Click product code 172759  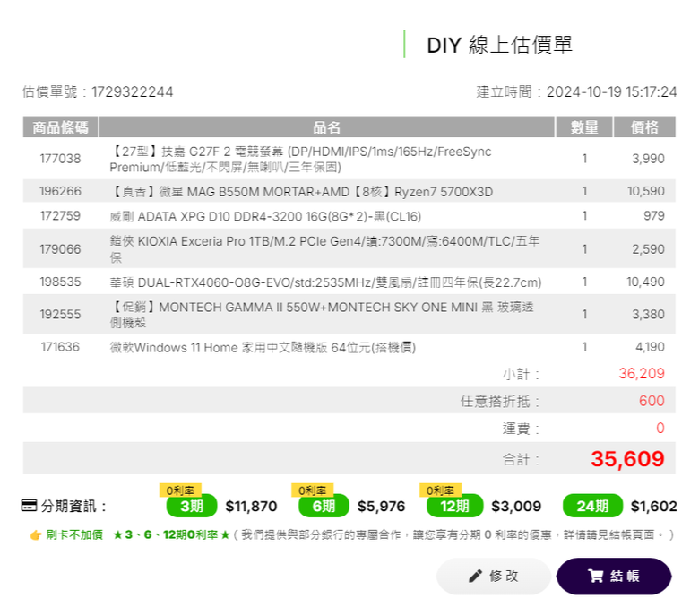click(60, 216)
